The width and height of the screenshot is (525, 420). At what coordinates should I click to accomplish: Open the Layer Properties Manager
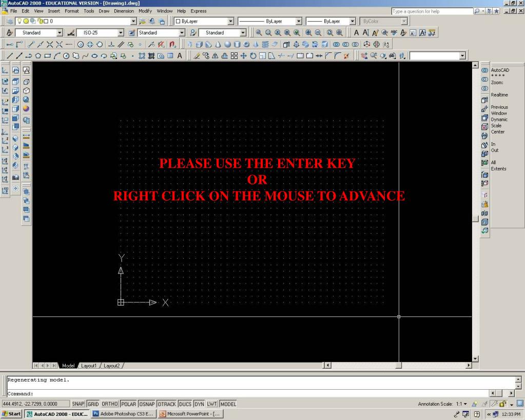point(10,21)
